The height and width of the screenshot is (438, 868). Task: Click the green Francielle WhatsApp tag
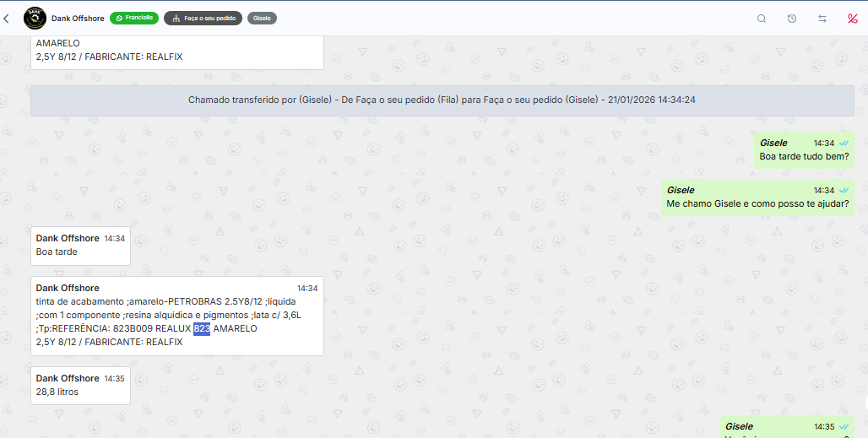click(133, 18)
